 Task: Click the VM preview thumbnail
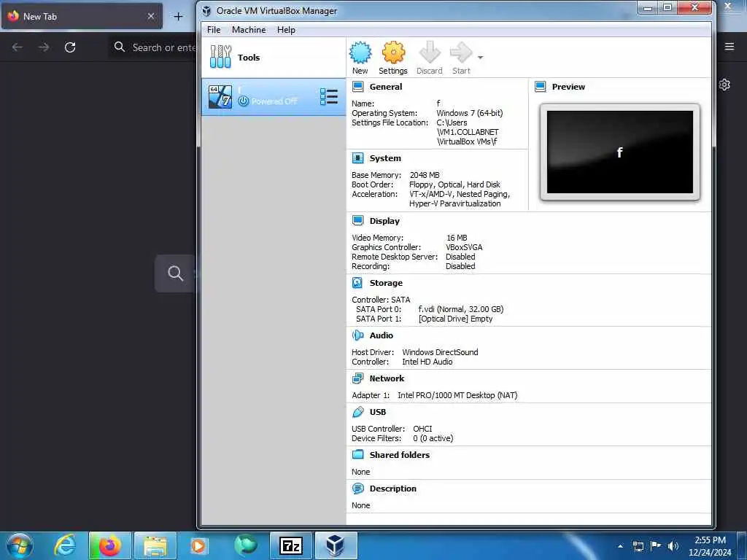[619, 152]
